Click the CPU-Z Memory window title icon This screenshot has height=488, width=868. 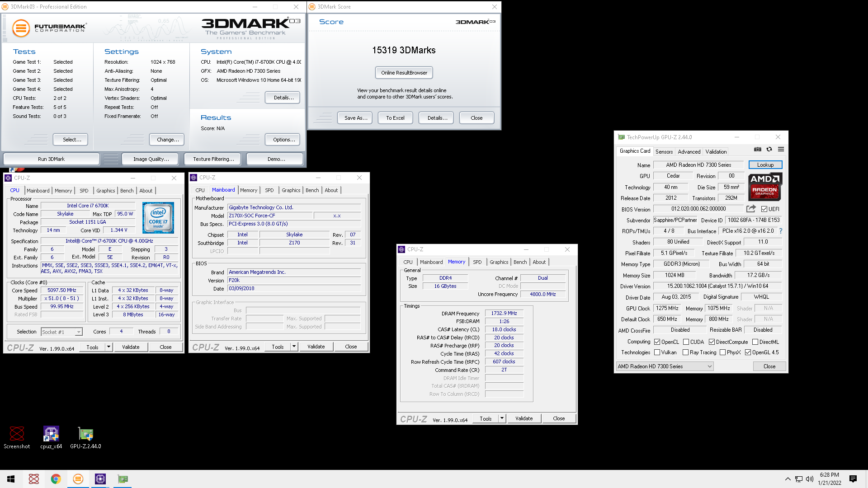pyautogui.click(x=401, y=249)
